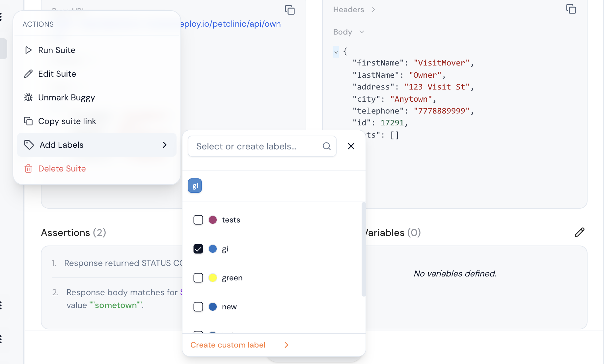Click the blue color dot for new label
604x364 pixels.
click(x=213, y=307)
